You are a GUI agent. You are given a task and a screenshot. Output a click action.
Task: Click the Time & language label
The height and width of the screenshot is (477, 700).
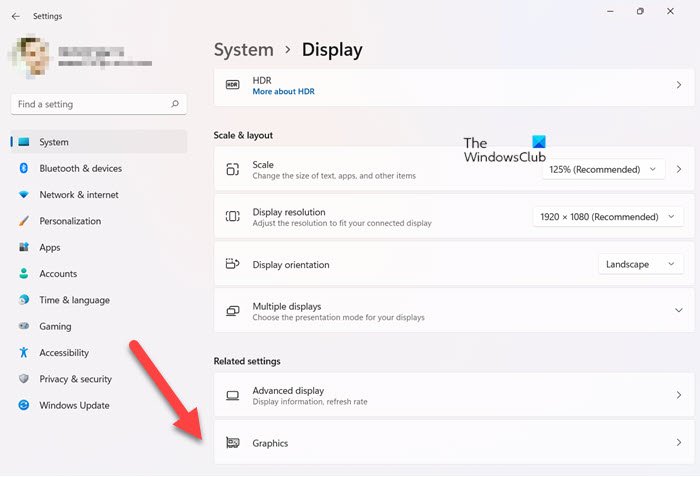(75, 300)
